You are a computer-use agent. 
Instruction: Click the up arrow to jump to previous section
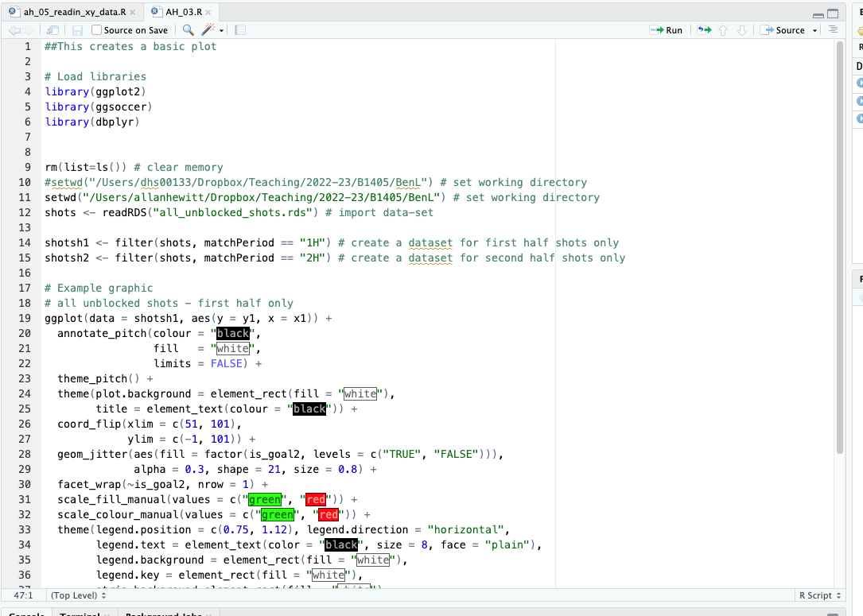pos(723,30)
